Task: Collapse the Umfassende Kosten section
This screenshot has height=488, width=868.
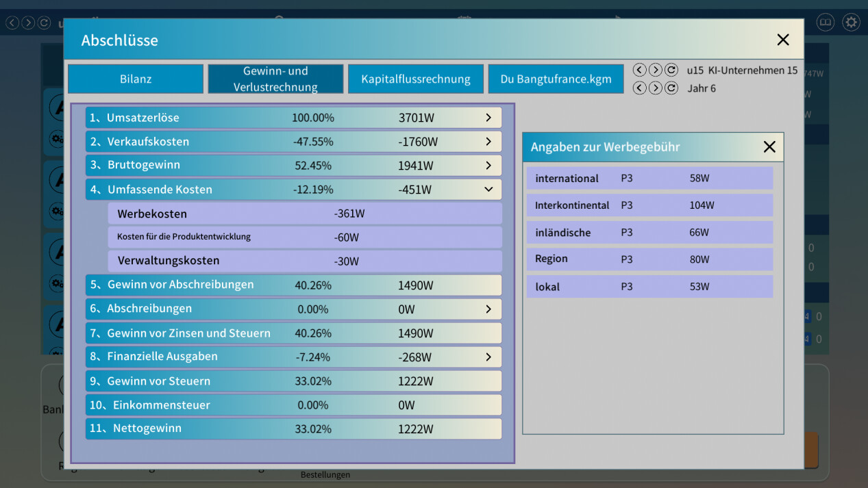Action: coord(488,190)
